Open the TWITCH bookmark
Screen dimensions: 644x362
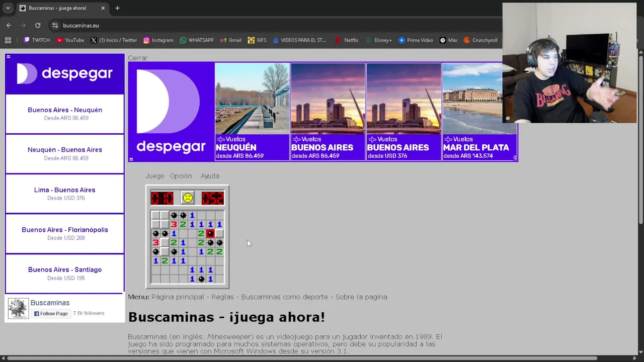(37, 40)
